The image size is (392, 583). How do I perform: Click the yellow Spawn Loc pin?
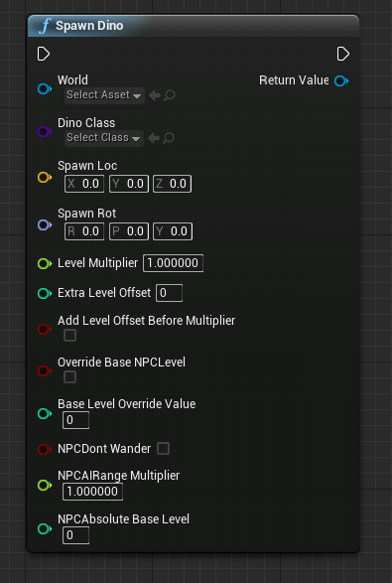[x=45, y=178]
